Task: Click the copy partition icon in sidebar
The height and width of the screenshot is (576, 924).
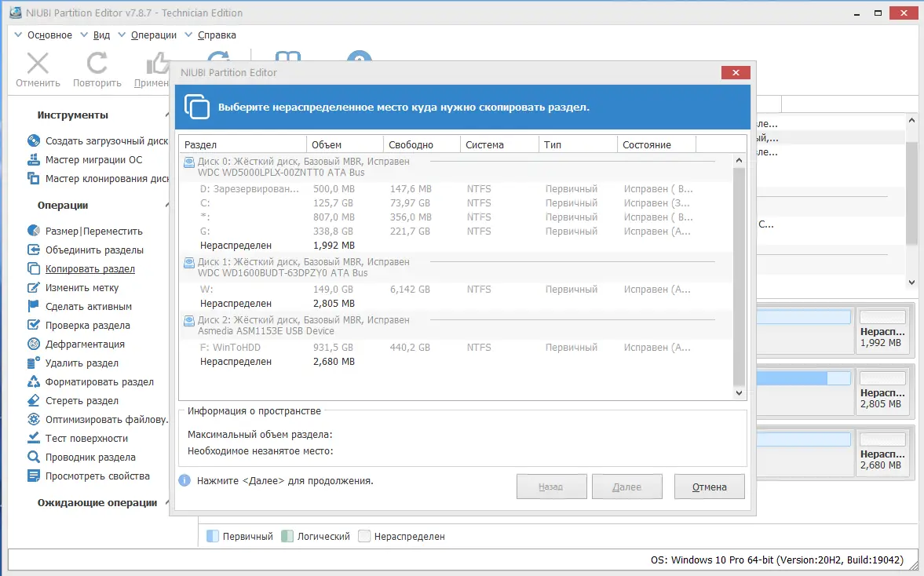Action: click(34, 268)
